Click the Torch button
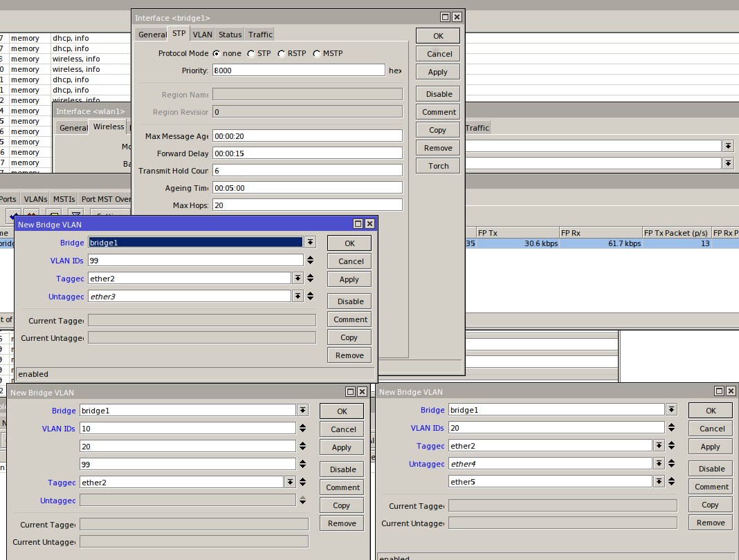The height and width of the screenshot is (560, 739). 438,166
